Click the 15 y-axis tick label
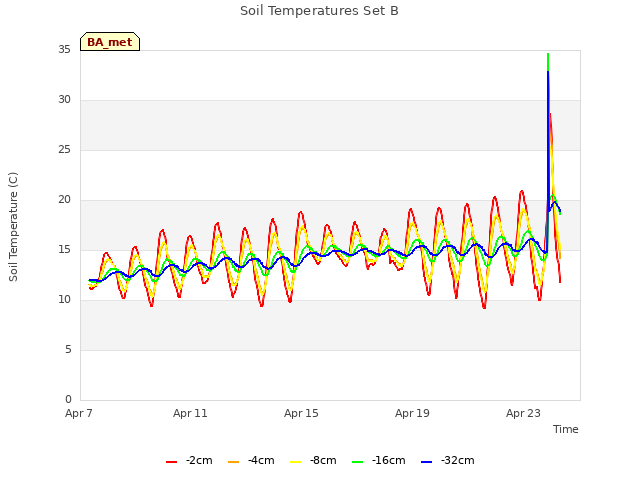640x480 pixels. coord(64,250)
